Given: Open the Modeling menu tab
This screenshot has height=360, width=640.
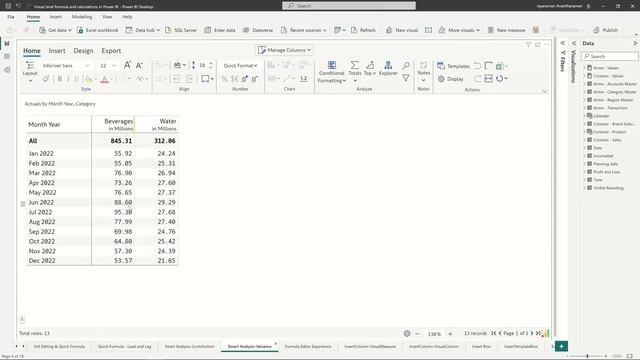Looking at the screenshot, I should point(82,17).
